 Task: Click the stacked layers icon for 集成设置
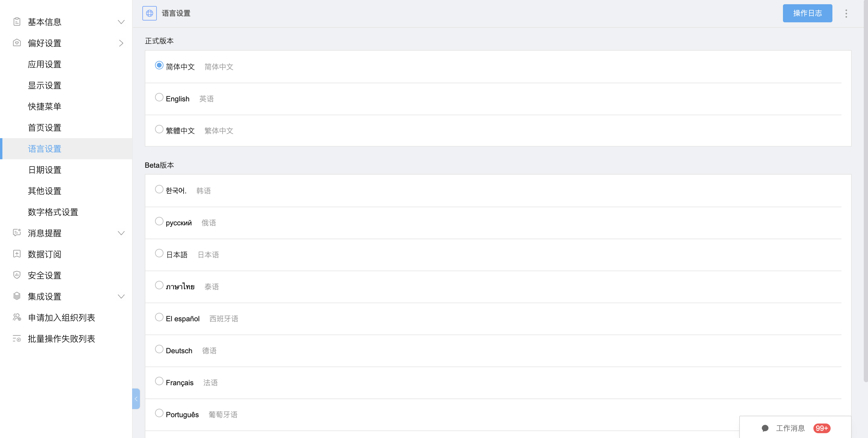[17, 296]
